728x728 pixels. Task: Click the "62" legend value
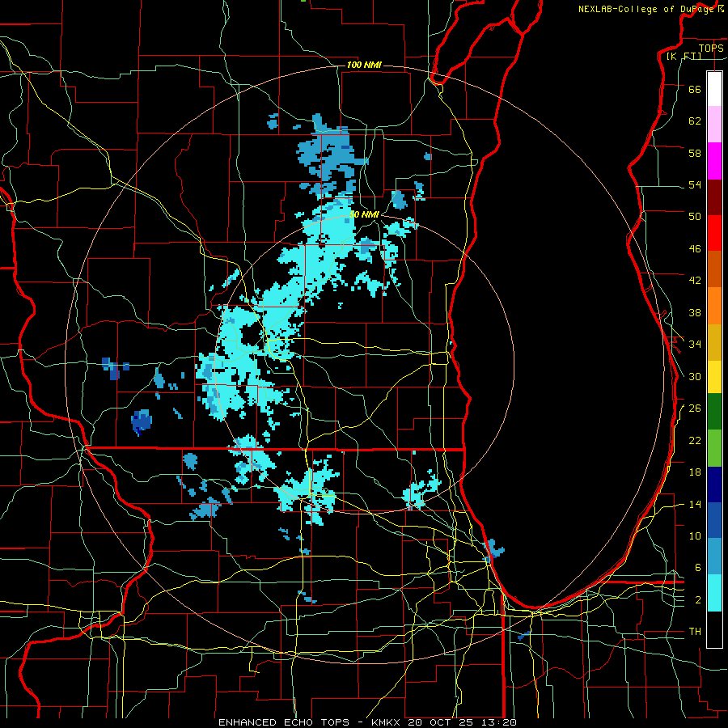coord(695,121)
